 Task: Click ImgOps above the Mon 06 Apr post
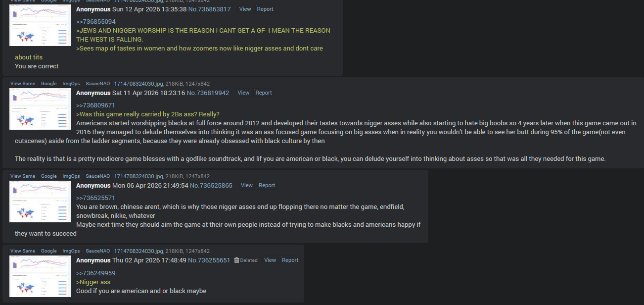[71, 176]
